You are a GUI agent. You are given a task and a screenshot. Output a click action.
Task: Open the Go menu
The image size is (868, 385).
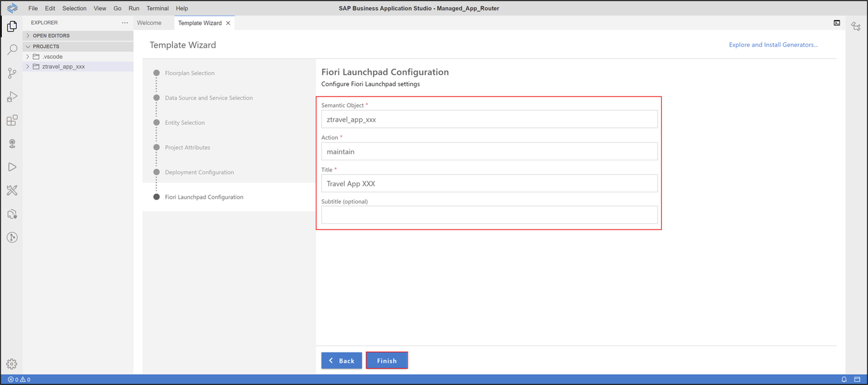(x=118, y=8)
